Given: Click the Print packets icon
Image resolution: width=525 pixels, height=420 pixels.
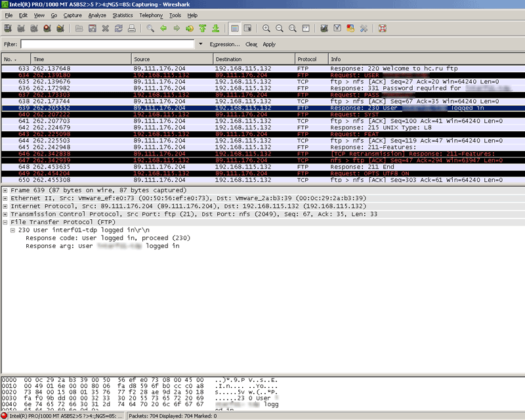Looking at the screenshot, I should tap(132, 29).
